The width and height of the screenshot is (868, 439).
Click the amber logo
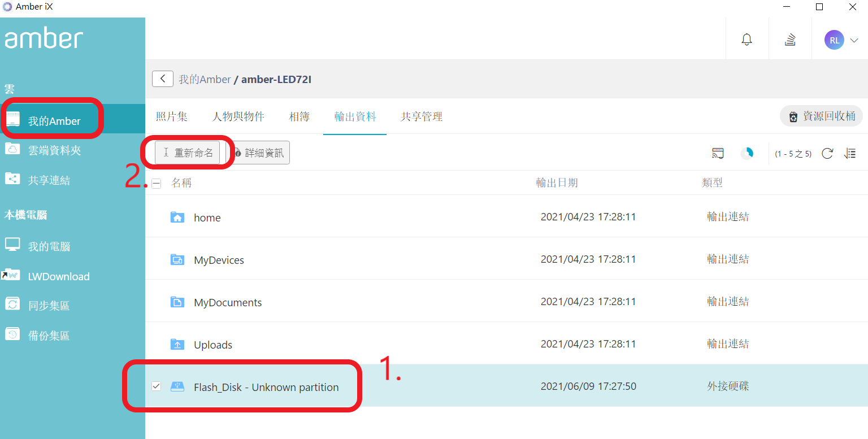pyautogui.click(x=44, y=38)
